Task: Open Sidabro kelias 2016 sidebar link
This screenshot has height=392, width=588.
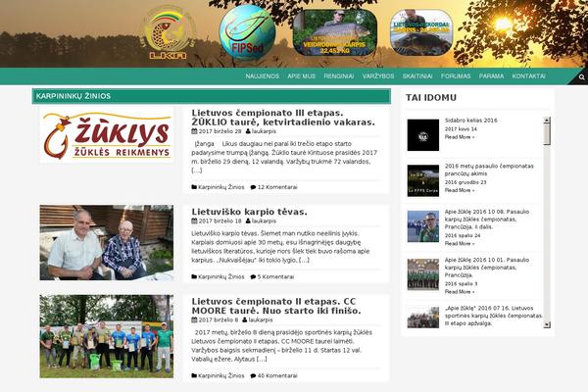Action: click(x=470, y=121)
